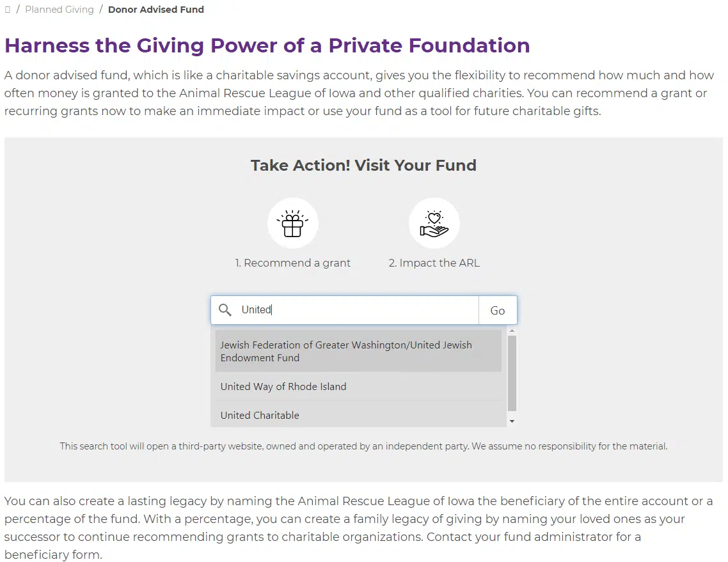728x562 pixels.
Task: Click the lasting legacy paragraph text
Action: coord(358,527)
